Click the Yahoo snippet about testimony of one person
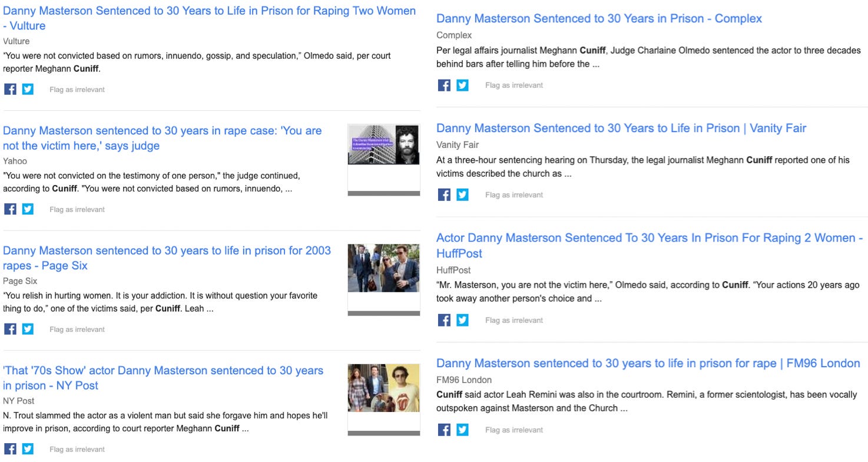The image size is (868, 462). pyautogui.click(x=151, y=182)
